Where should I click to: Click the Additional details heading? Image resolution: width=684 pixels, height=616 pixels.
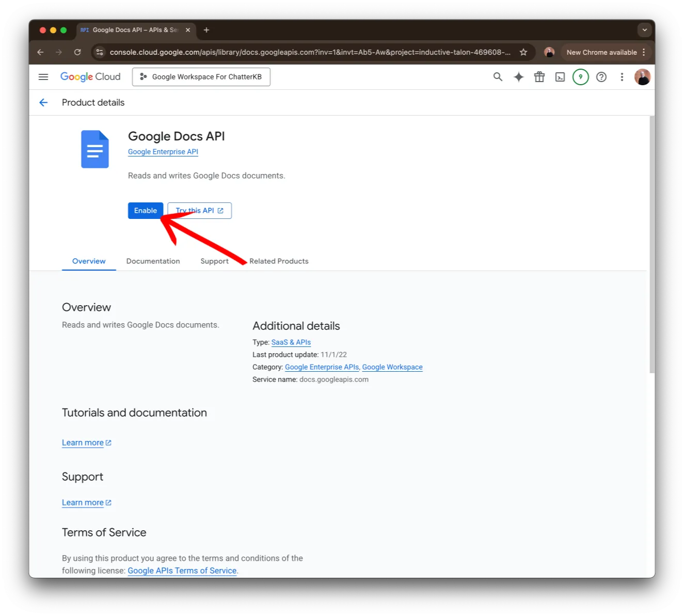[296, 326]
